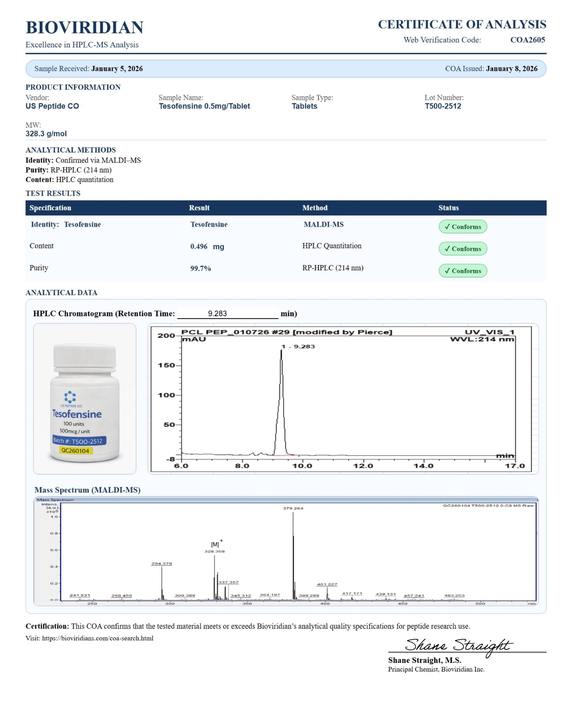This screenshot has width=562, height=728.
Task: Click the 379.264 peak label in mass spectrum
Action: point(293,508)
